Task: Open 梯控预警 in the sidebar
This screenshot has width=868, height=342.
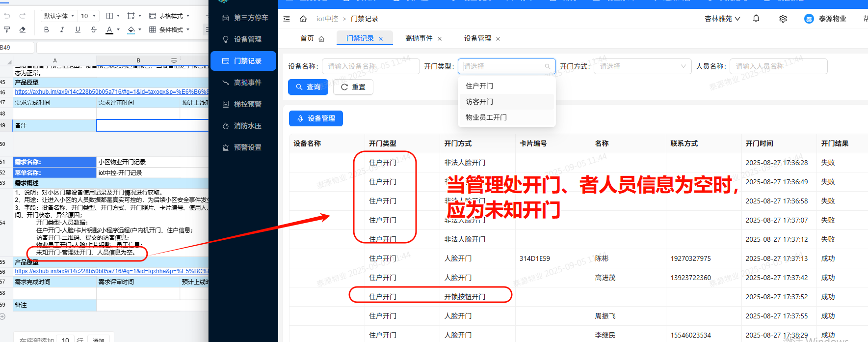Action: 244,104
